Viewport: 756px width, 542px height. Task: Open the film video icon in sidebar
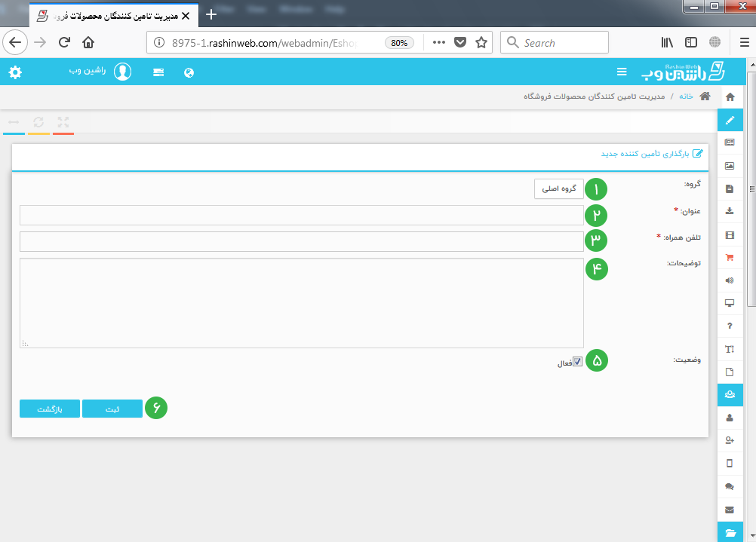click(730, 235)
